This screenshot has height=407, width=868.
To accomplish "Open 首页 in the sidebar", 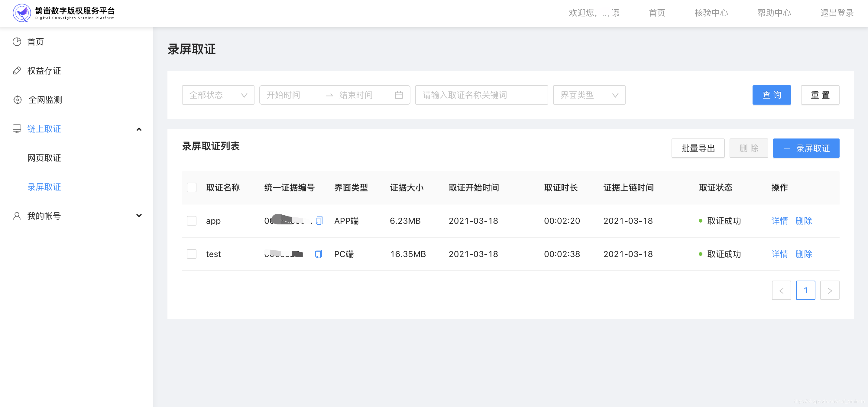I will tap(35, 42).
